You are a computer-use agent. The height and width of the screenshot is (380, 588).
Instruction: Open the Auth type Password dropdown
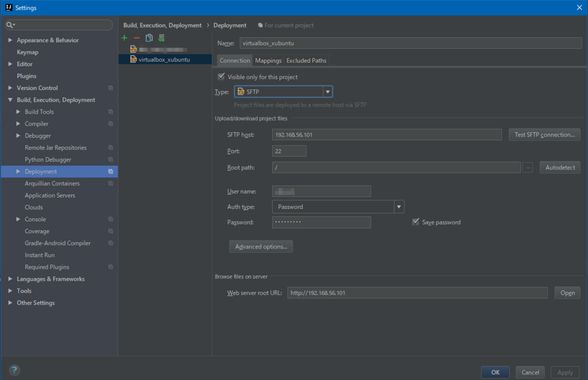click(x=399, y=207)
